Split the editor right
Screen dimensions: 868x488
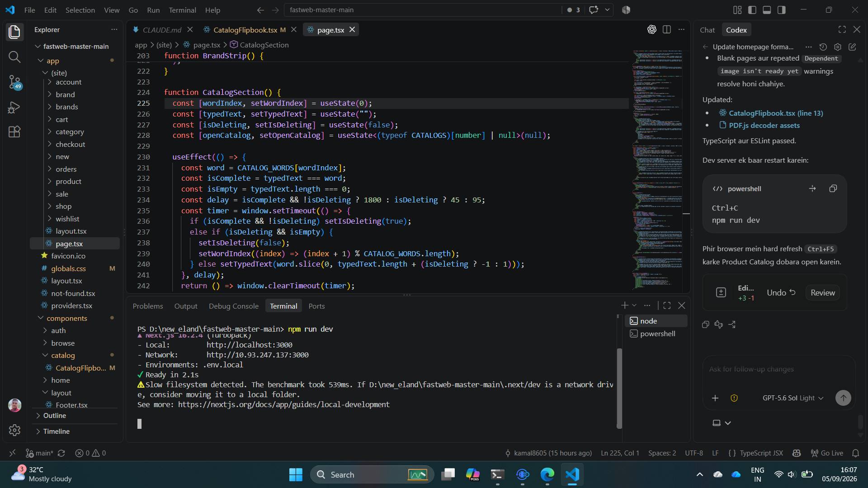666,29
